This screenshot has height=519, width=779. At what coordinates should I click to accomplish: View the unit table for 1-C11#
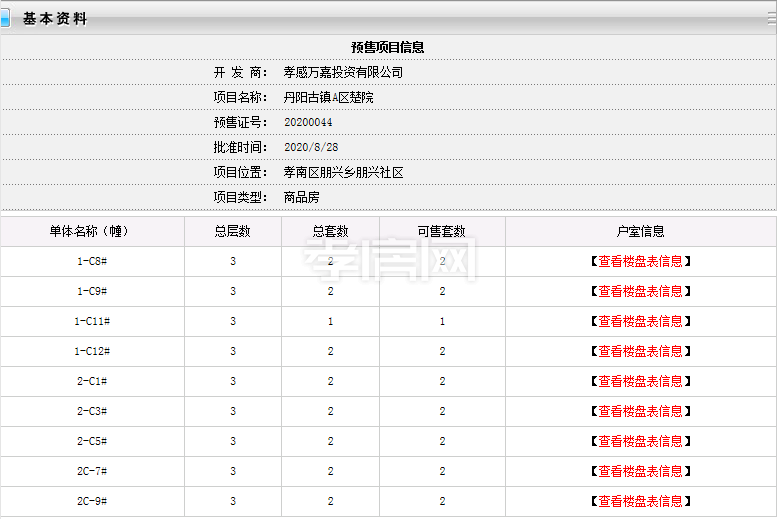tap(640, 322)
